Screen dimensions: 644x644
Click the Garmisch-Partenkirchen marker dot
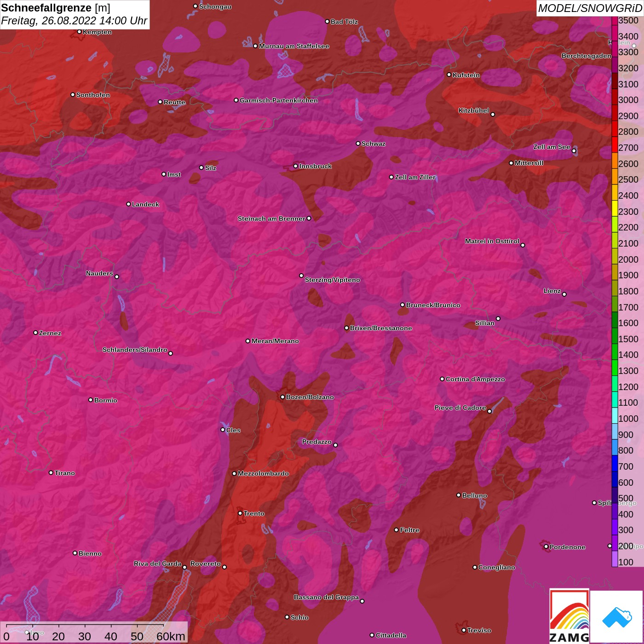tap(236, 100)
